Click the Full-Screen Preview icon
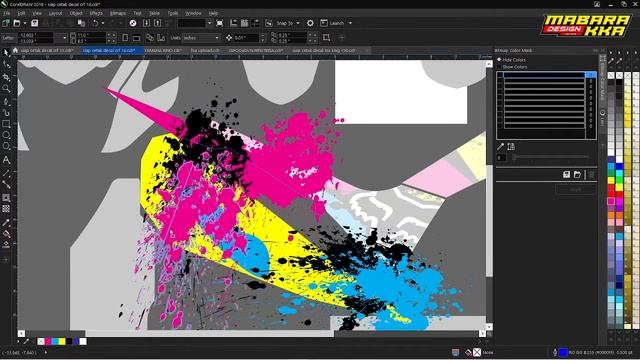640x360 pixels. pyautogui.click(x=220, y=23)
